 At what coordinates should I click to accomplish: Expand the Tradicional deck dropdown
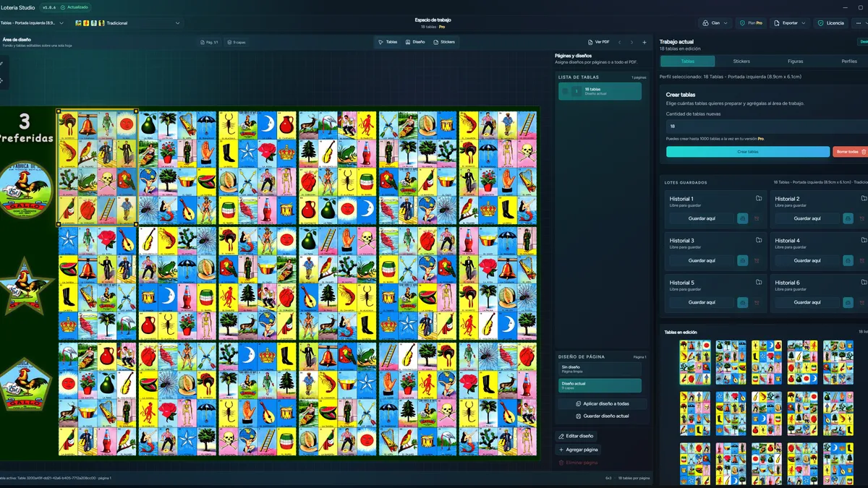pos(127,23)
